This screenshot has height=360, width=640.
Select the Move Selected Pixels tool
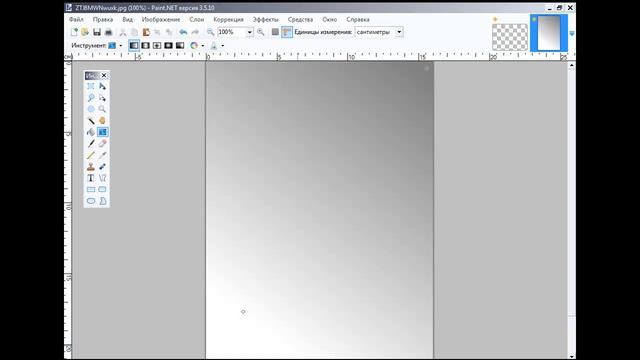(x=102, y=86)
